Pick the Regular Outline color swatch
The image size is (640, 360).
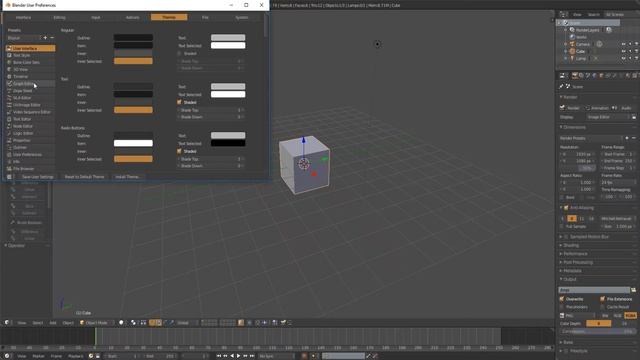point(133,38)
